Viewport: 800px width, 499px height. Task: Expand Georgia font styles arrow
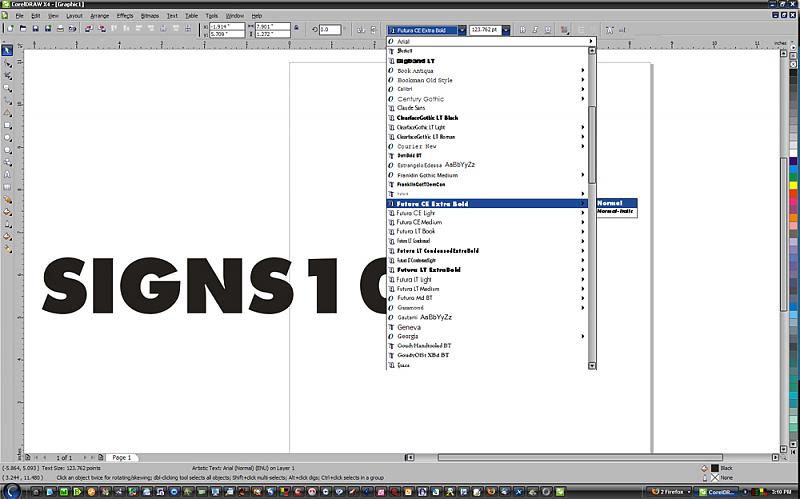pyautogui.click(x=583, y=336)
